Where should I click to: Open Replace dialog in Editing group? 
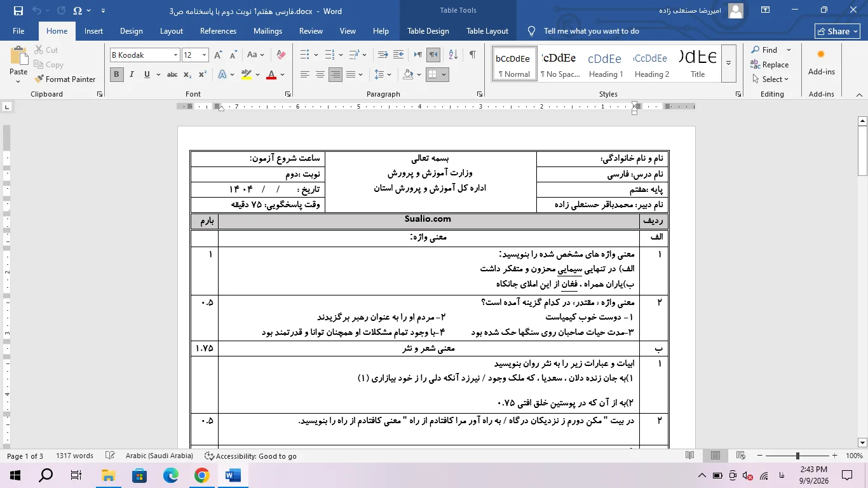(770, 65)
